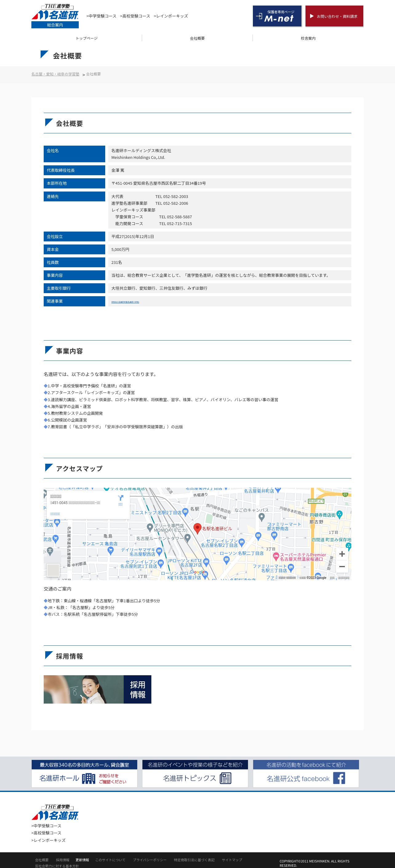The image size is (395, 868).
Task: Click the 名進研 header logo
Action: pos(55,12)
